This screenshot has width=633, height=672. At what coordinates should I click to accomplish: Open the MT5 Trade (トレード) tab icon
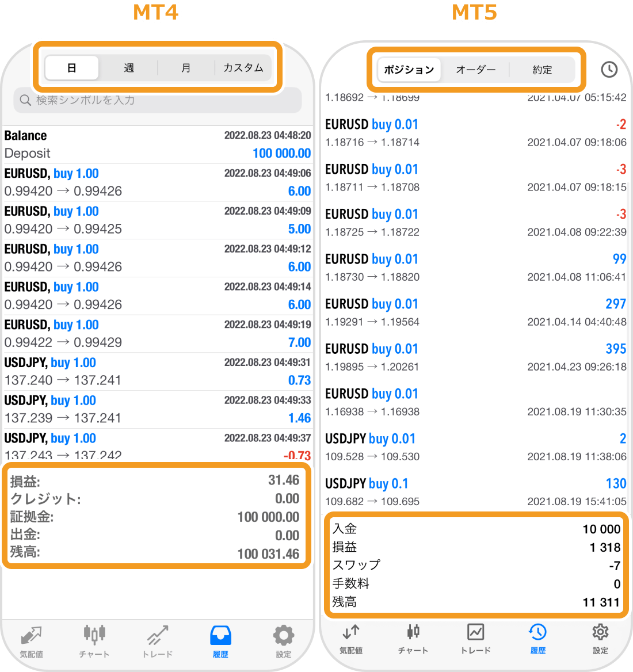[x=476, y=632]
